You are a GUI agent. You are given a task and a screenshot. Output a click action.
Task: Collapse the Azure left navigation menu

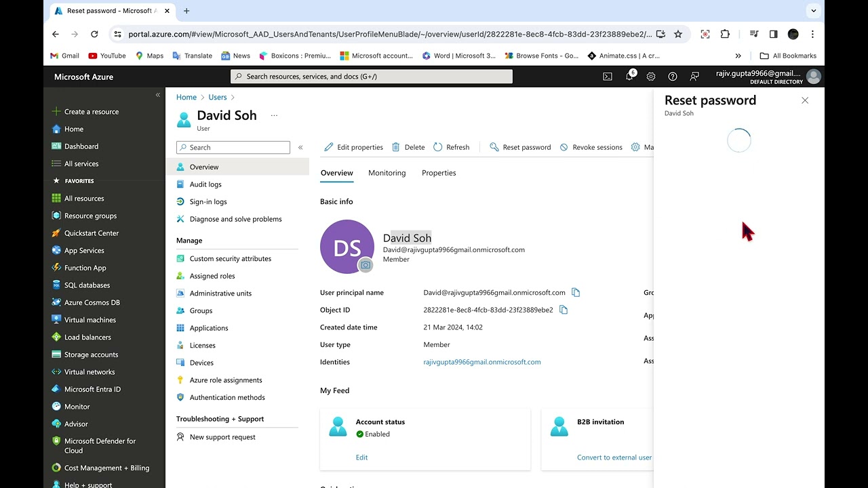pyautogui.click(x=158, y=95)
